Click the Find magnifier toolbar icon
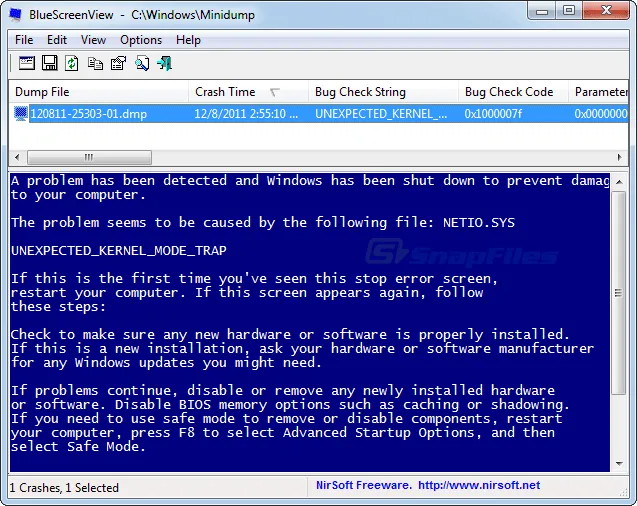 tap(142, 63)
